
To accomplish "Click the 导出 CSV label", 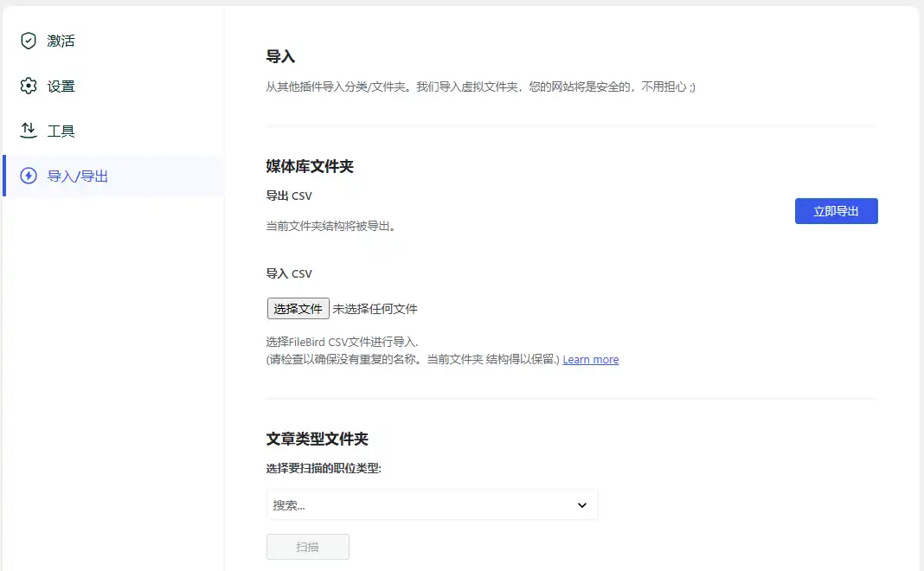I will click(289, 196).
